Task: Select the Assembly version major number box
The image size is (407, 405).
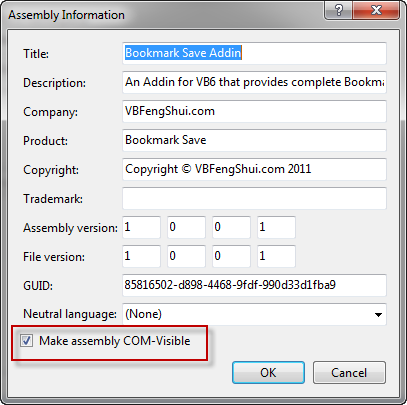Action: [141, 227]
